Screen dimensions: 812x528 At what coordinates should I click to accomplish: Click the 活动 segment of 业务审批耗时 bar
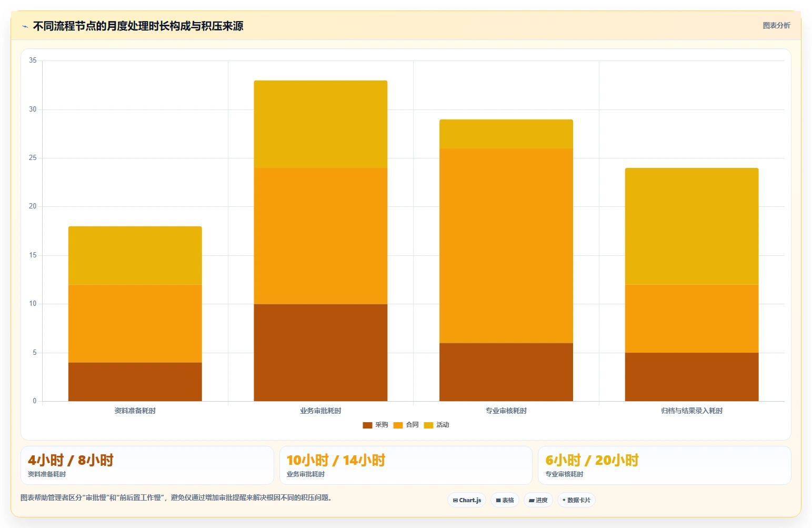pos(320,124)
